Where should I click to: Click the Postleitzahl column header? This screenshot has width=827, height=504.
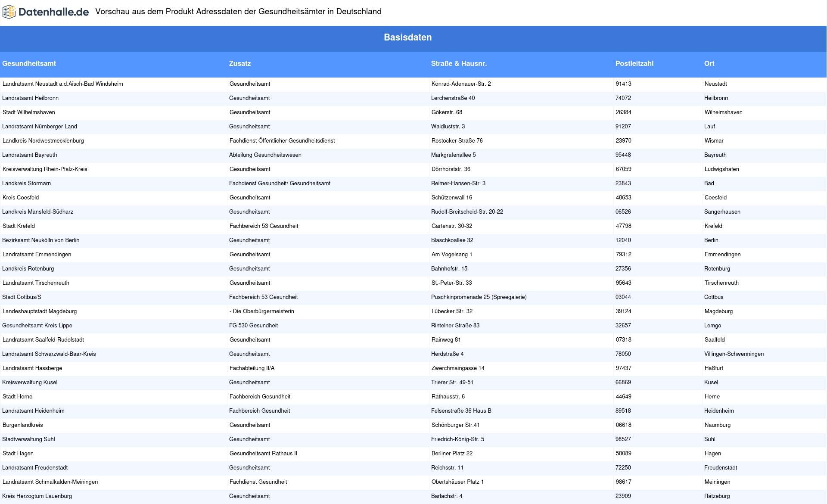(634, 63)
